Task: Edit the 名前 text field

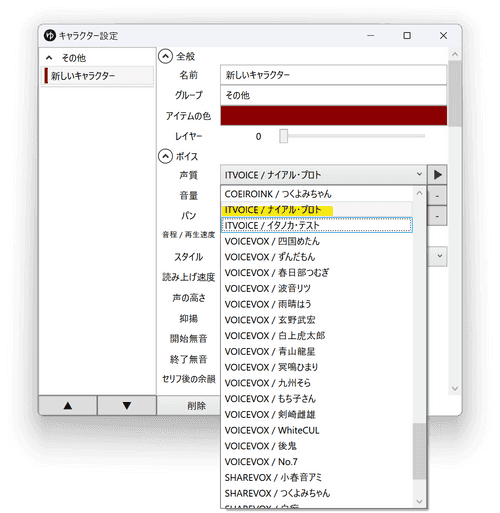Action: pos(333,75)
